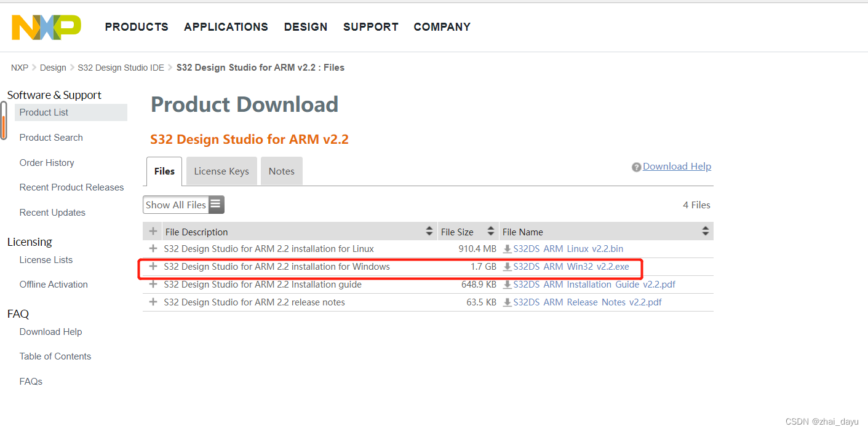Screen dimensions: 868x432
Task: Click the S32 Design Studio IDE breadcrumb
Action: click(x=121, y=68)
